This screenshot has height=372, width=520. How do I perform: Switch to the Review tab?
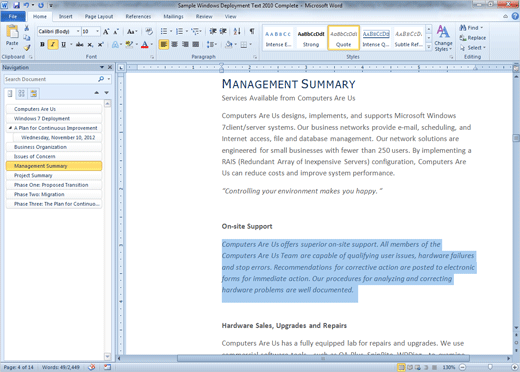tap(204, 16)
